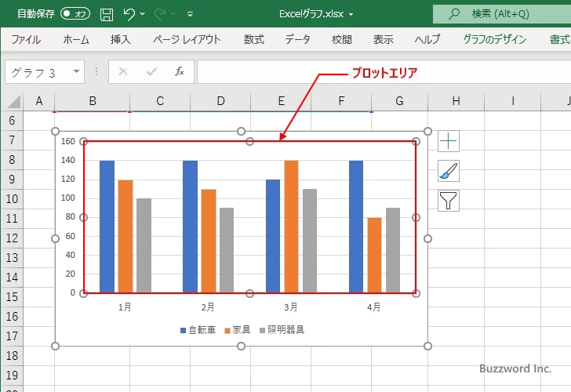Select row header 12

pos(12,238)
